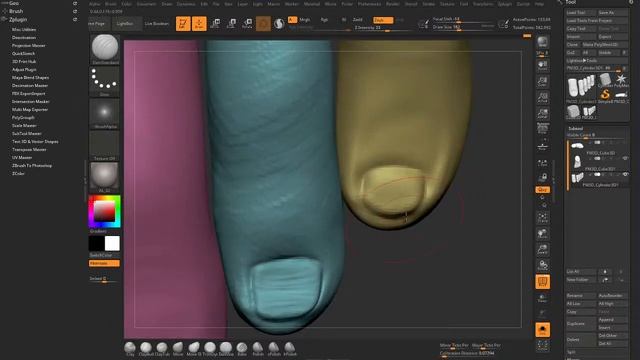This screenshot has height=360, width=640.
Task: Click the Move view icon in right shelf
Action: pos(542,233)
